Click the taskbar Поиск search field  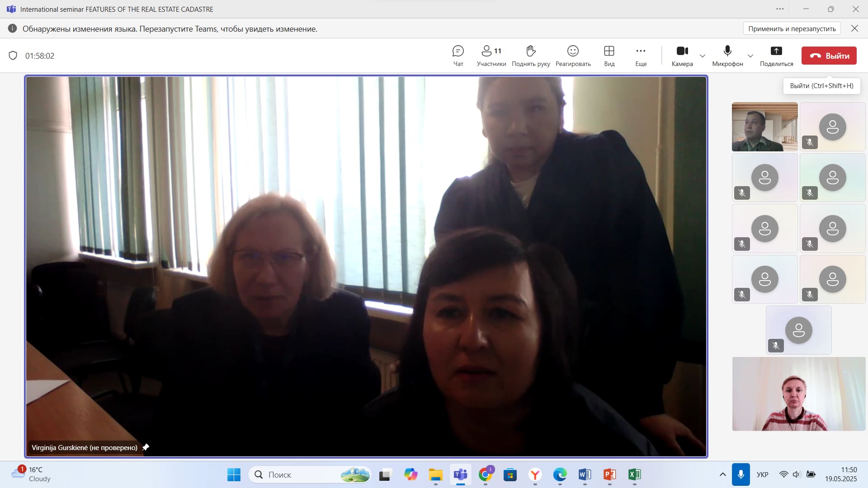click(310, 474)
